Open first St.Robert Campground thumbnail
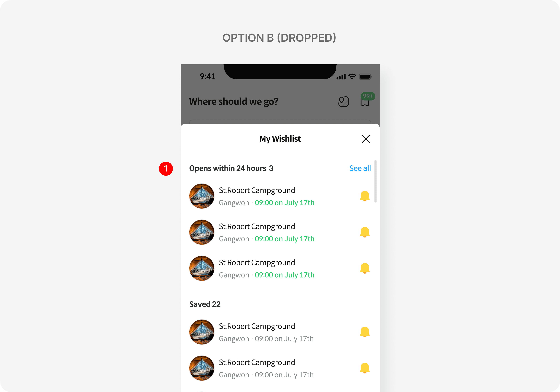The width and height of the screenshot is (560, 392). point(202,196)
